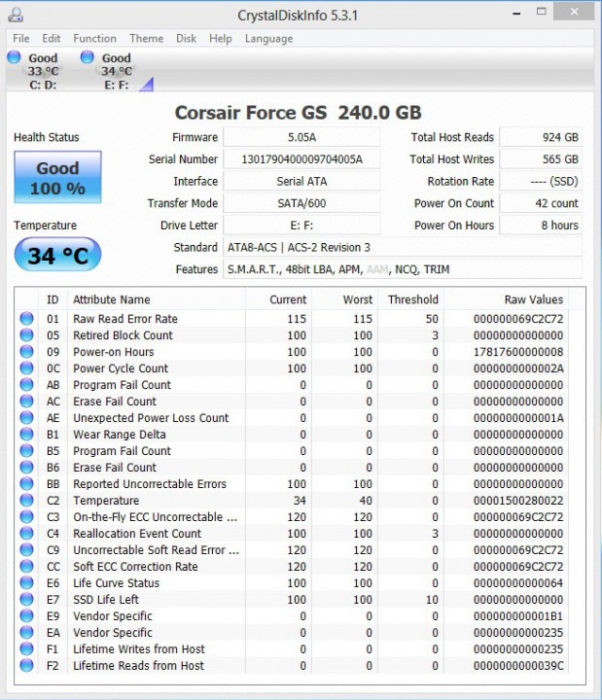Click the Serial Number field
602x700 pixels.
[301, 159]
